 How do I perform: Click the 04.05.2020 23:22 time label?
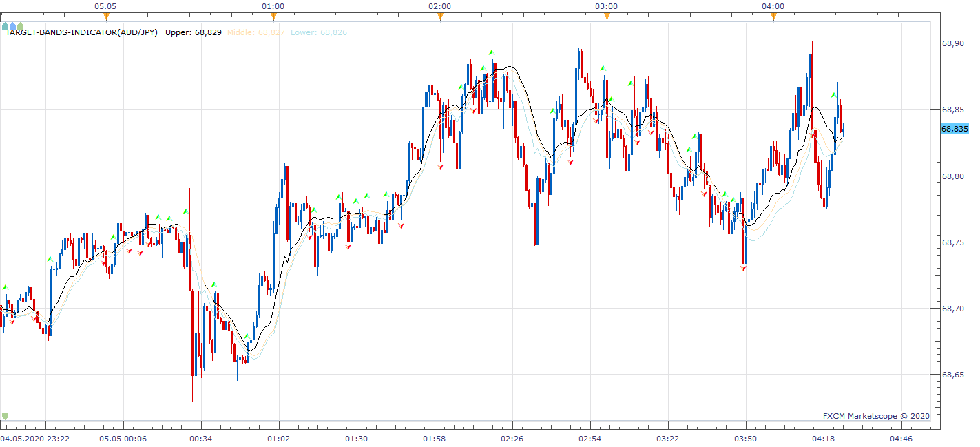[34, 439]
